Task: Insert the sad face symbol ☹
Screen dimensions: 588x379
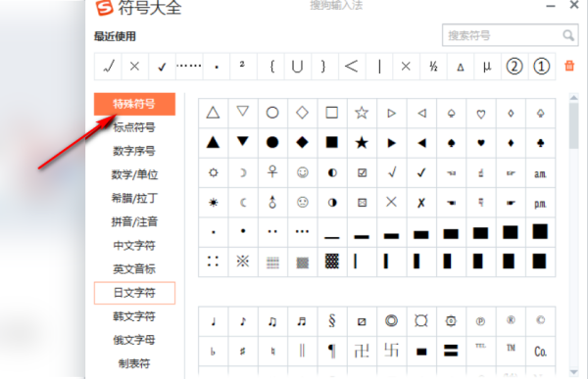Action: pos(302,203)
